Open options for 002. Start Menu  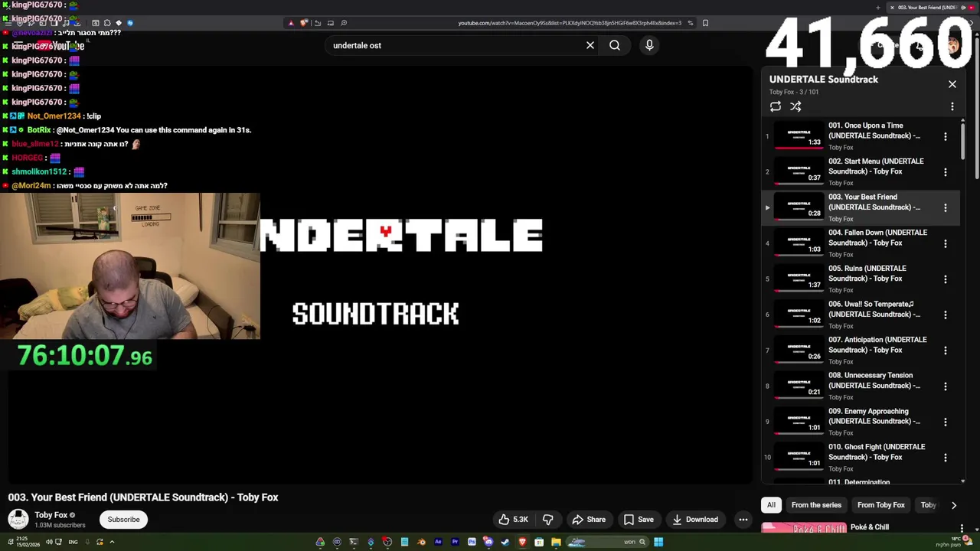946,172
